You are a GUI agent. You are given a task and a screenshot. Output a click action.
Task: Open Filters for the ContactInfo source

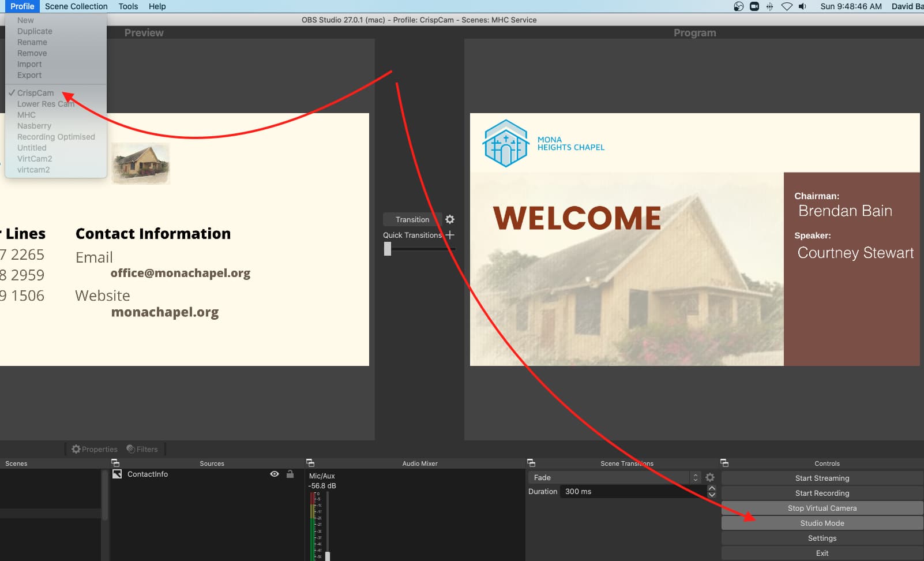pos(142,448)
